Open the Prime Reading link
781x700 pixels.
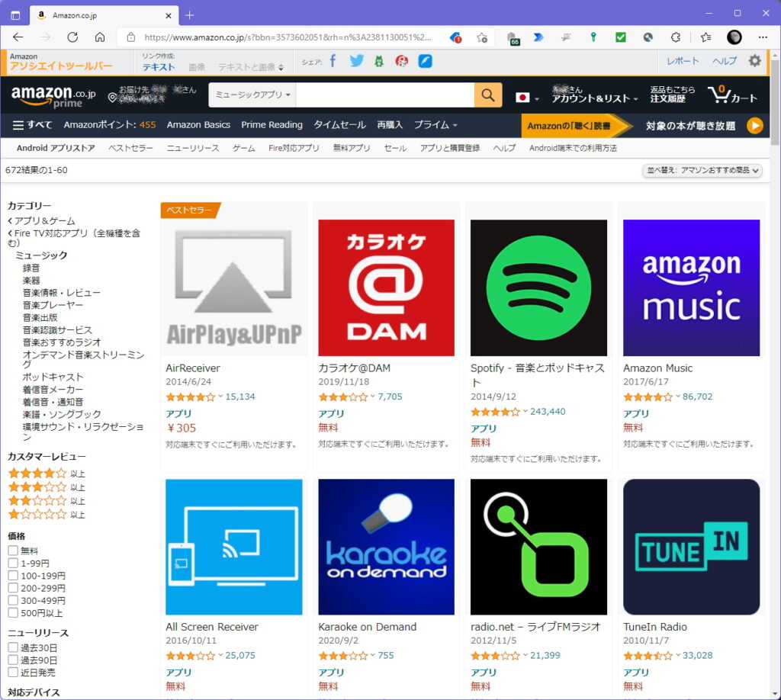(272, 125)
